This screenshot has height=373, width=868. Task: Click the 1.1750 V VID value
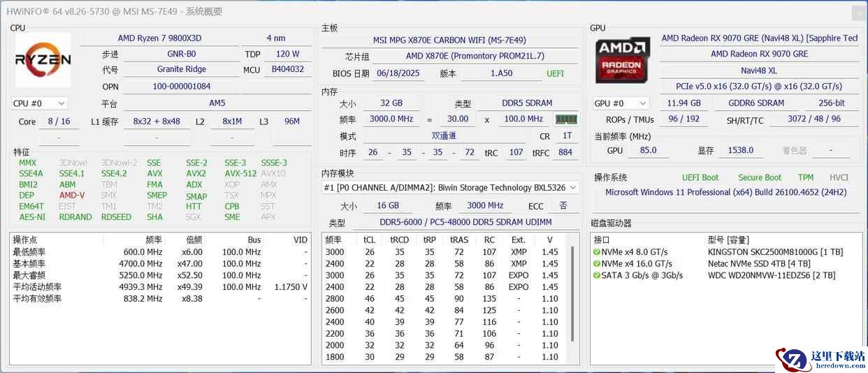coord(291,287)
